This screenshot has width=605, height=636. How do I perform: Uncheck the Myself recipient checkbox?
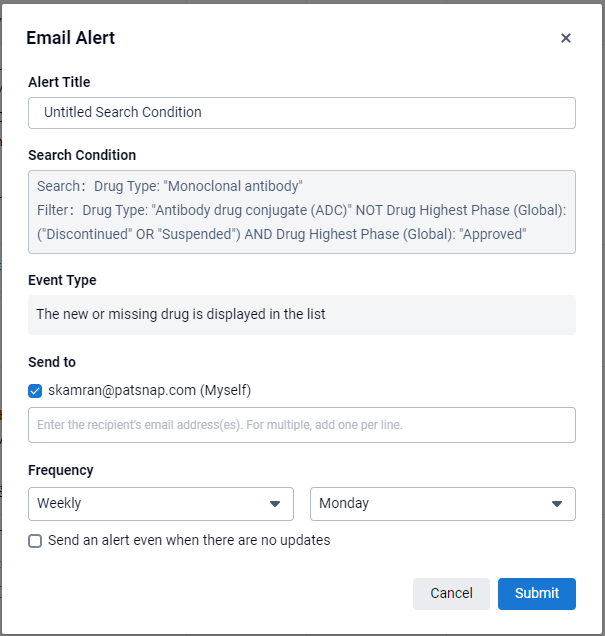(x=35, y=390)
